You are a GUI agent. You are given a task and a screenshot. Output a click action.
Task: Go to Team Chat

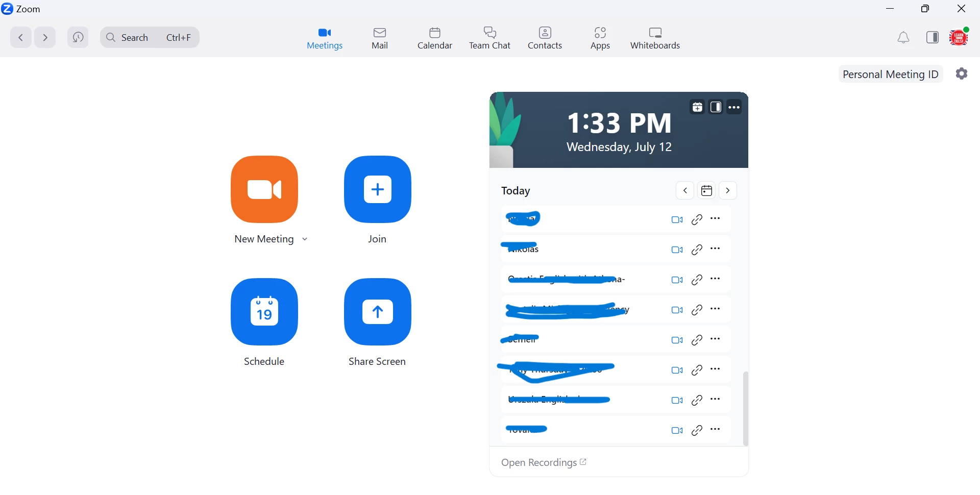tap(491, 39)
